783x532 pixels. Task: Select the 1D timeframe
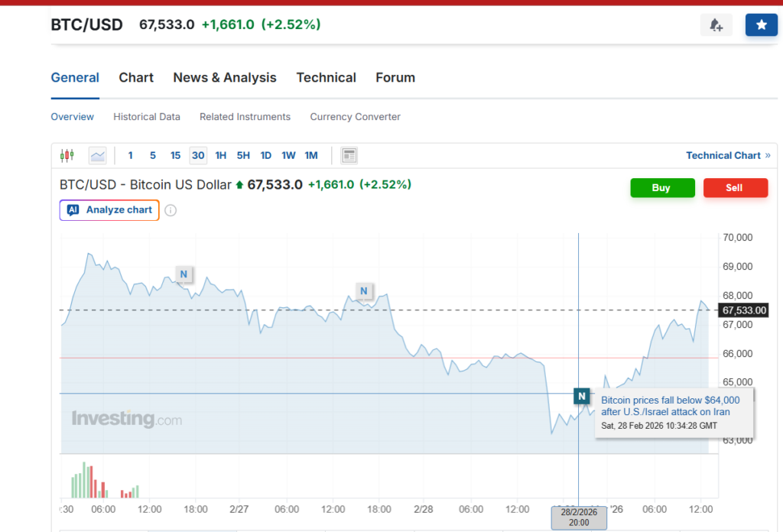[265, 156]
